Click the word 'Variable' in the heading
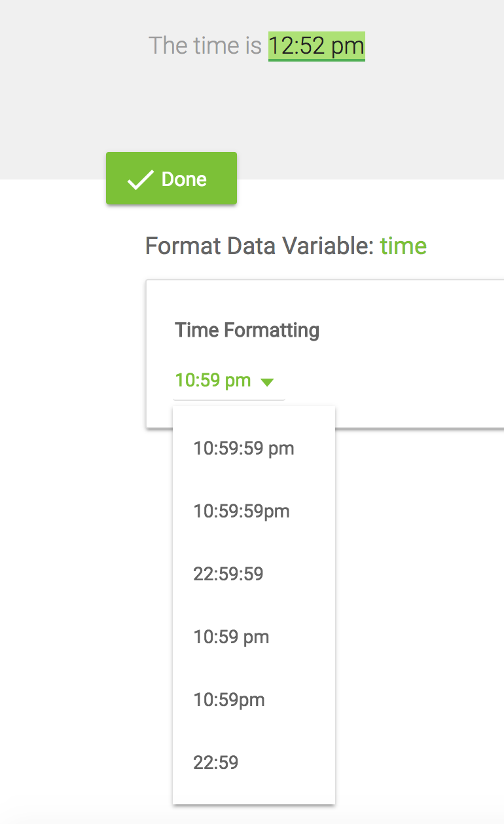Image resolution: width=504 pixels, height=824 pixels. pyautogui.click(x=327, y=246)
